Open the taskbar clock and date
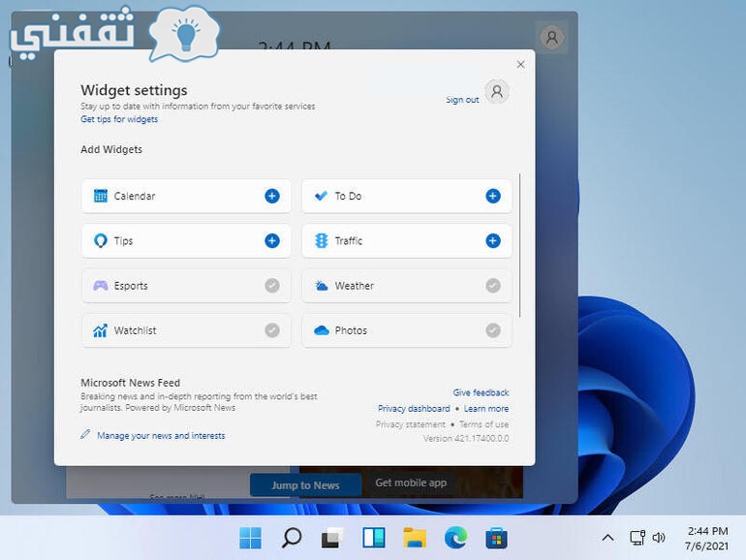Screen dimensions: 746x560 (707, 538)
